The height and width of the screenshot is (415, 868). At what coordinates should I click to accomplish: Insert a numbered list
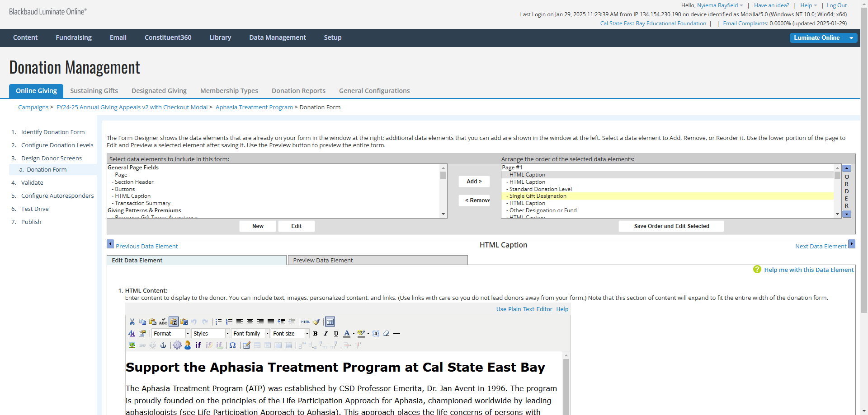(x=229, y=322)
